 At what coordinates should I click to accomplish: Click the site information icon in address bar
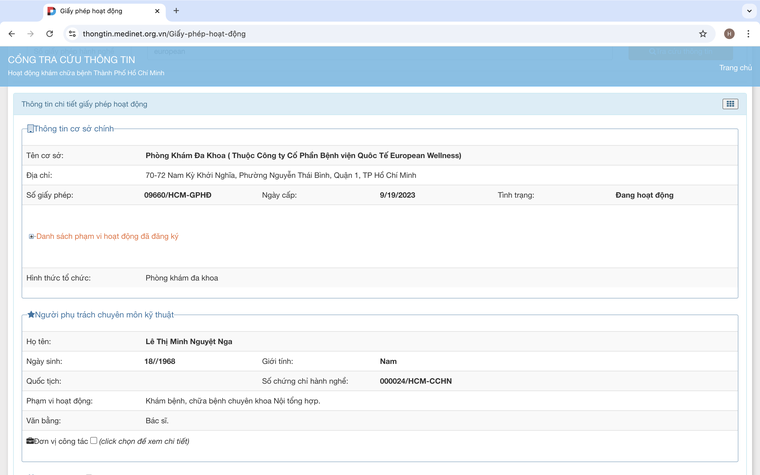pos(72,34)
